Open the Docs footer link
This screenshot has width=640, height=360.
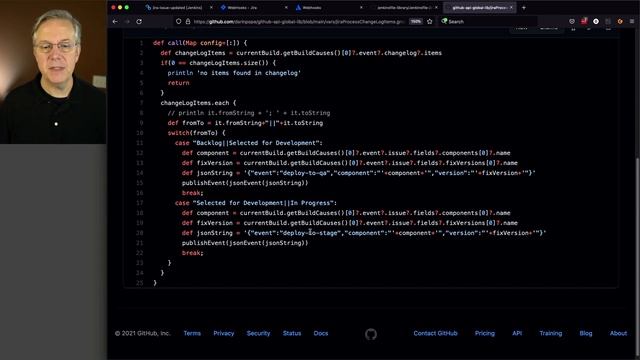(x=321, y=333)
